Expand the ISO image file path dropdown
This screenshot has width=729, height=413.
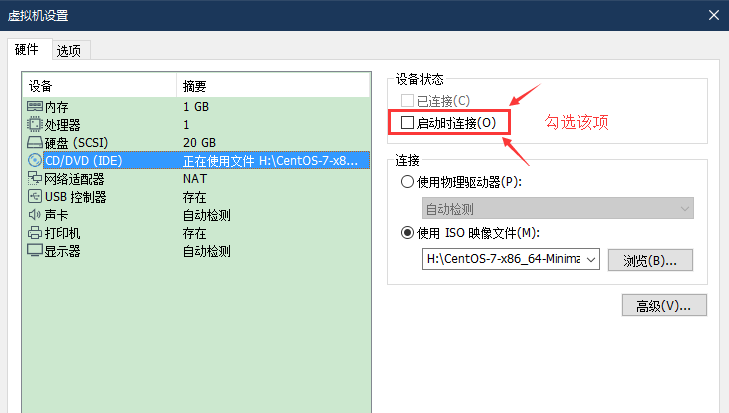click(591, 260)
